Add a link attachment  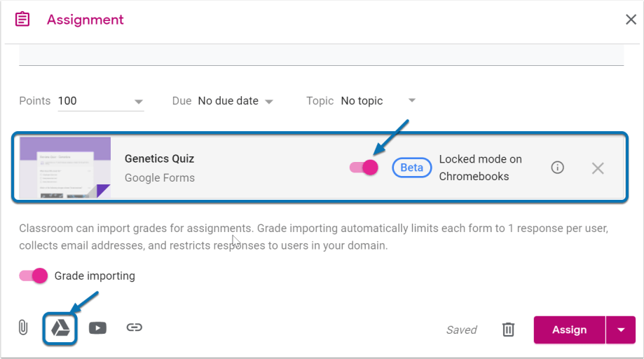[134, 327]
